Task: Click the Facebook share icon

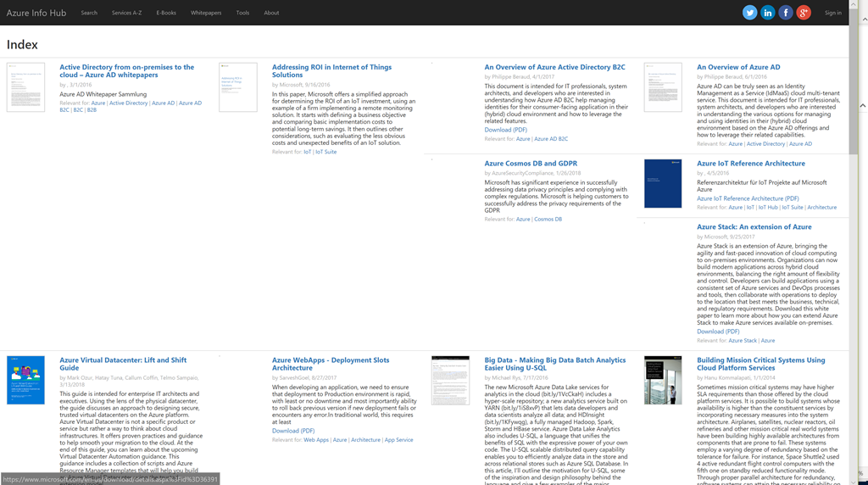Action: tap(786, 13)
